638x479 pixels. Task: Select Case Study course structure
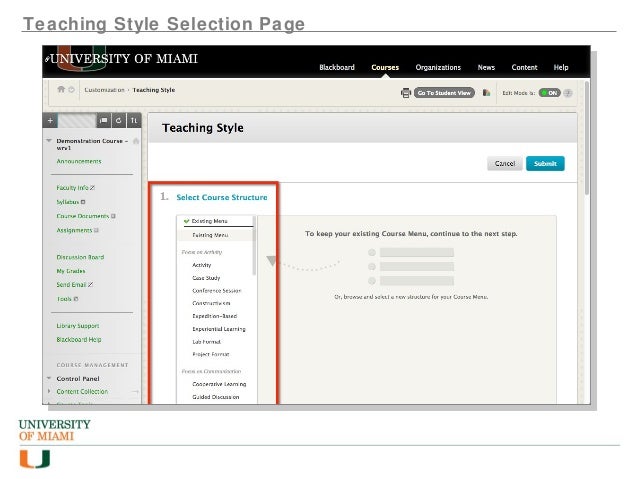coord(206,278)
